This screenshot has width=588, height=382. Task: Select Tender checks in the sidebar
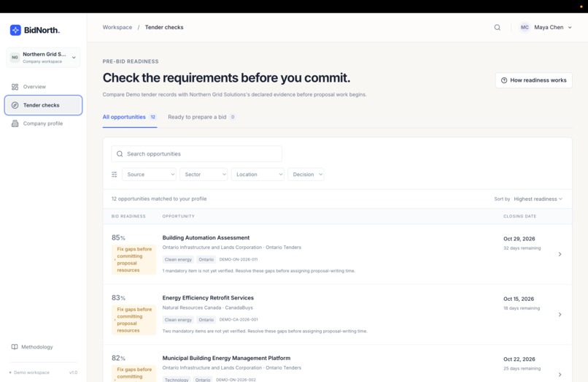[x=43, y=105]
